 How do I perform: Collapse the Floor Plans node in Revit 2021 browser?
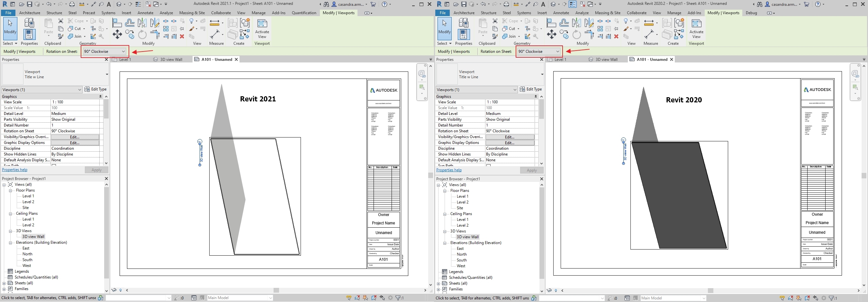point(10,191)
